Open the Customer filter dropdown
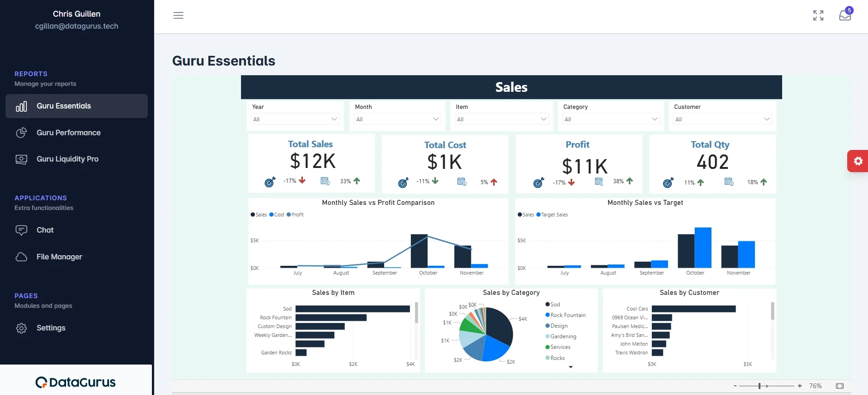 click(722, 119)
